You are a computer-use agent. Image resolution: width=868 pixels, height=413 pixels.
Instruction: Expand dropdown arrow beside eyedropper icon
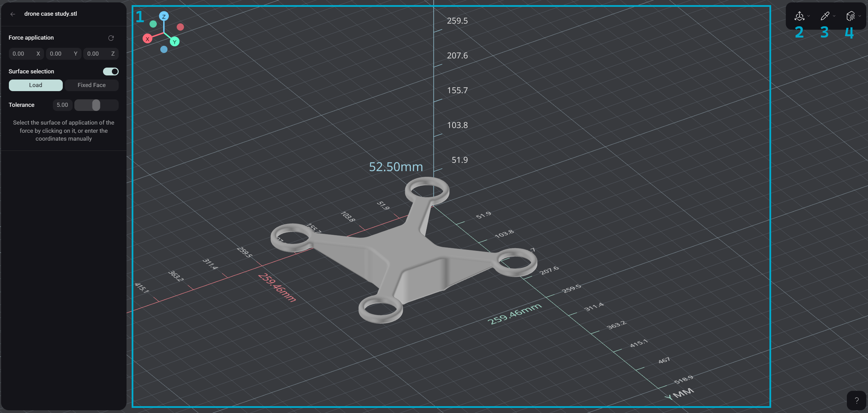point(834,16)
